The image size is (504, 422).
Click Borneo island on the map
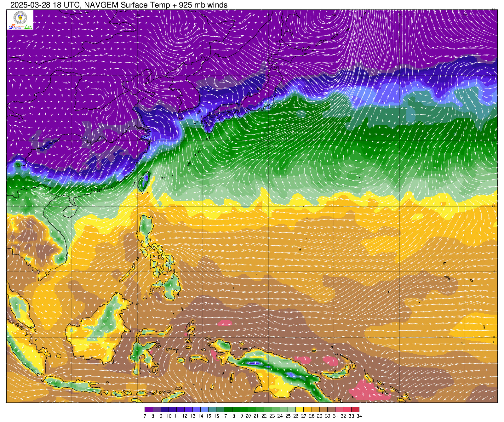[101, 328]
